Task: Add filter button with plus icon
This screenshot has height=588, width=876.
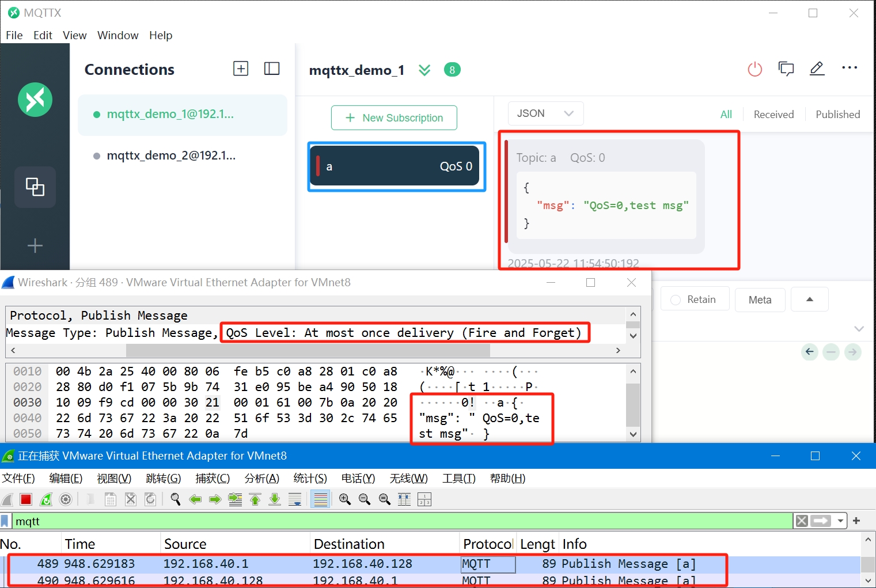Action: tap(856, 521)
